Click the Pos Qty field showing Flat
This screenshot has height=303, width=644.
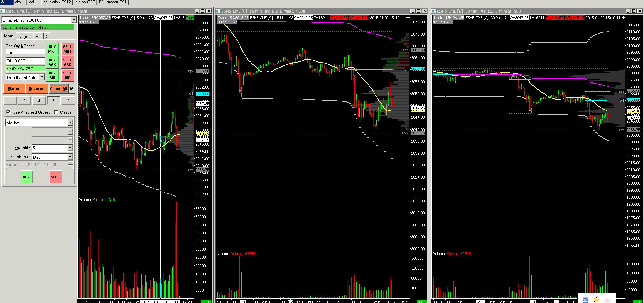click(25, 52)
